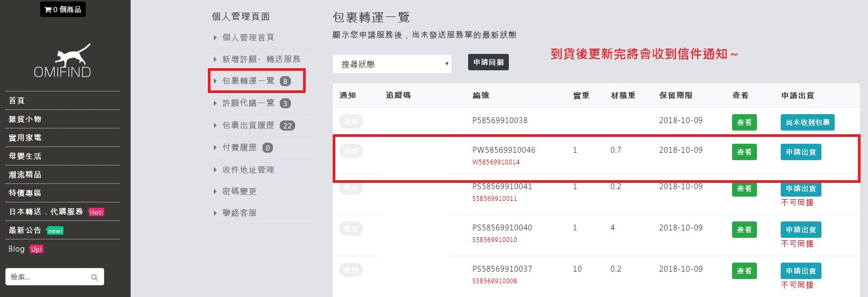Click the 22 count badge on 包裹出貨履歷
Screen dimensions: 868x297
[x=287, y=126]
